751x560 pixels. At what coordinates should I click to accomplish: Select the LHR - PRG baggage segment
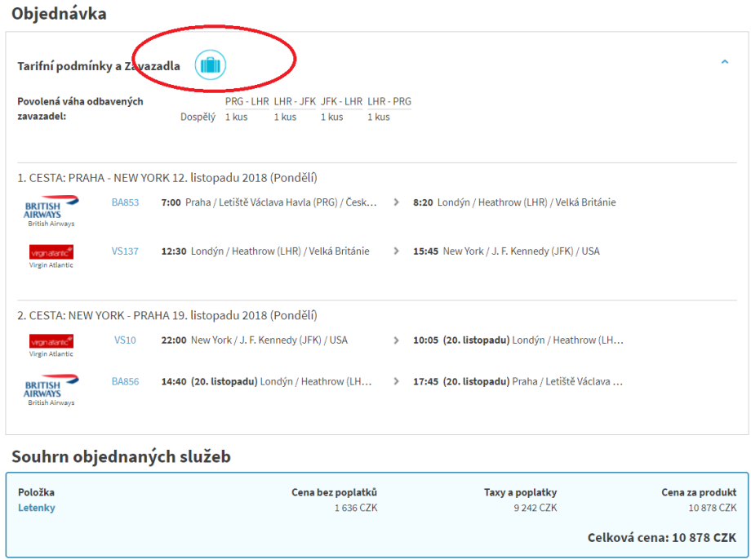[x=389, y=102]
